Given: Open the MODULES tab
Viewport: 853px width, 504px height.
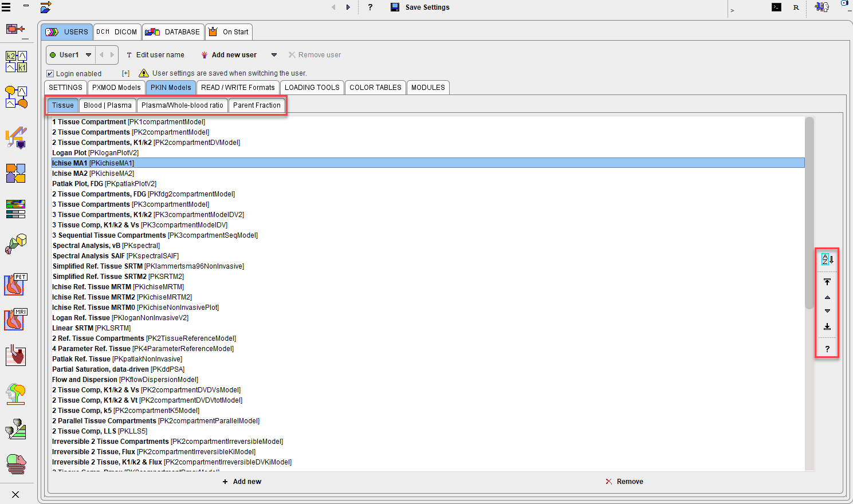Looking at the screenshot, I should [x=428, y=88].
